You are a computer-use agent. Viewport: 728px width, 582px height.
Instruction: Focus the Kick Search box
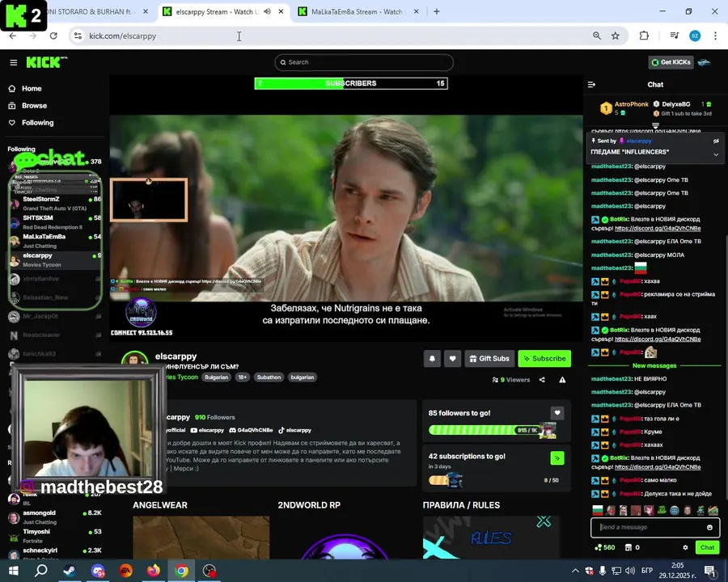(363, 62)
